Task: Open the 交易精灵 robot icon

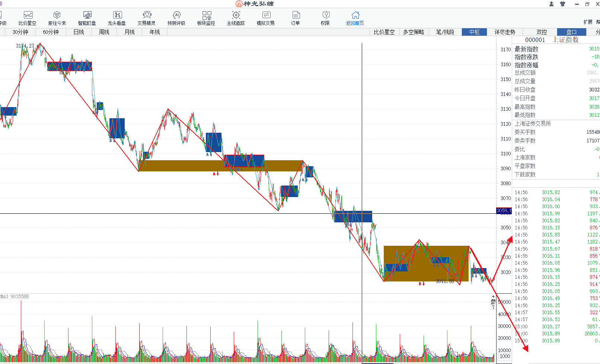Action: coord(147,18)
